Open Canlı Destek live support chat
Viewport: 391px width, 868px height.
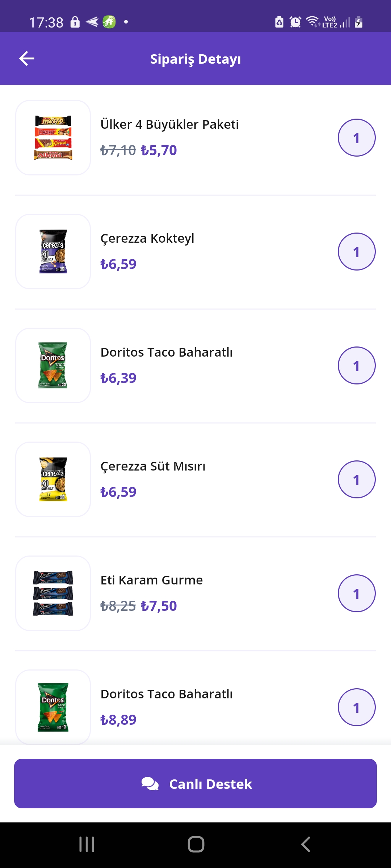pyautogui.click(x=195, y=783)
